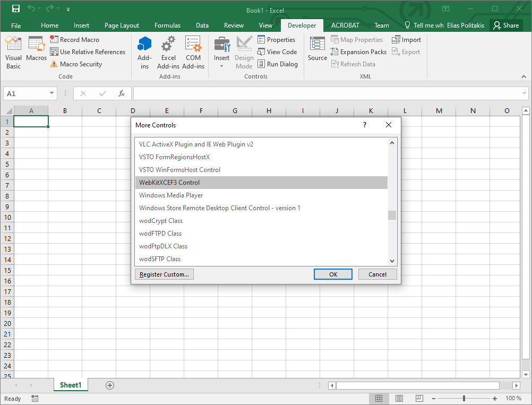532x405 pixels.
Task: Open Ribbon Display Options
Action: (x=445, y=9)
